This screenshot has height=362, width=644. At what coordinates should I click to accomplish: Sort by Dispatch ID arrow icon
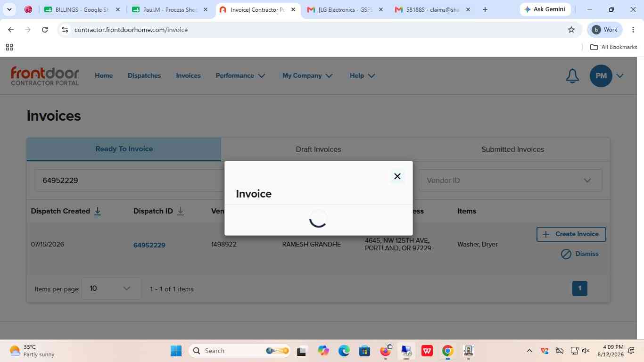181,211
